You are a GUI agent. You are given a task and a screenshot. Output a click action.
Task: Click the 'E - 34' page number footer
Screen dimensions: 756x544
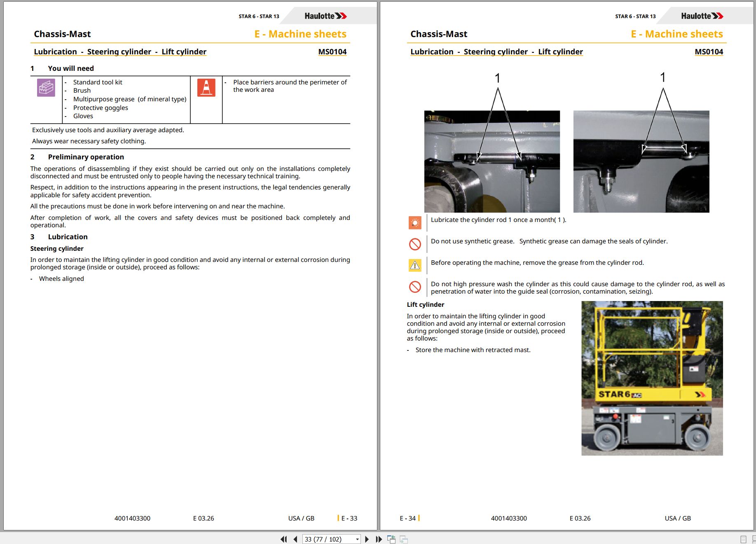click(x=408, y=518)
